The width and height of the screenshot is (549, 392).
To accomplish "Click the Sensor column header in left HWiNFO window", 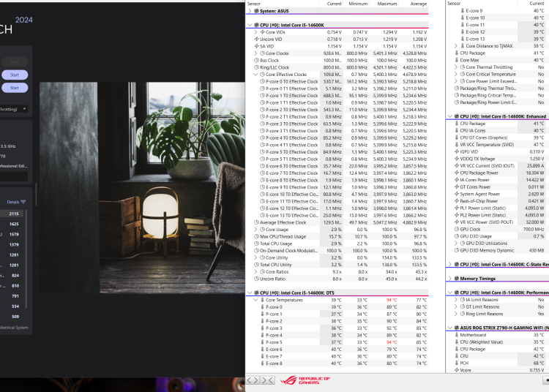I will coord(254,4).
